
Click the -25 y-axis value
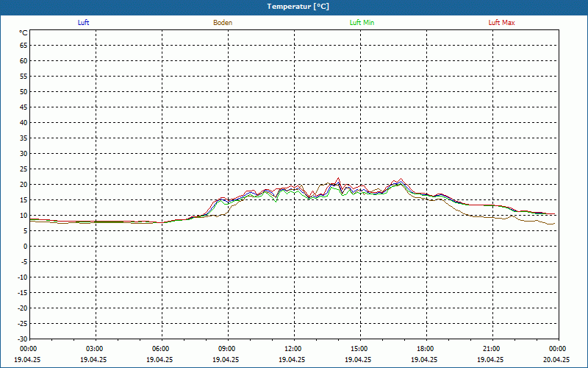point(23,324)
